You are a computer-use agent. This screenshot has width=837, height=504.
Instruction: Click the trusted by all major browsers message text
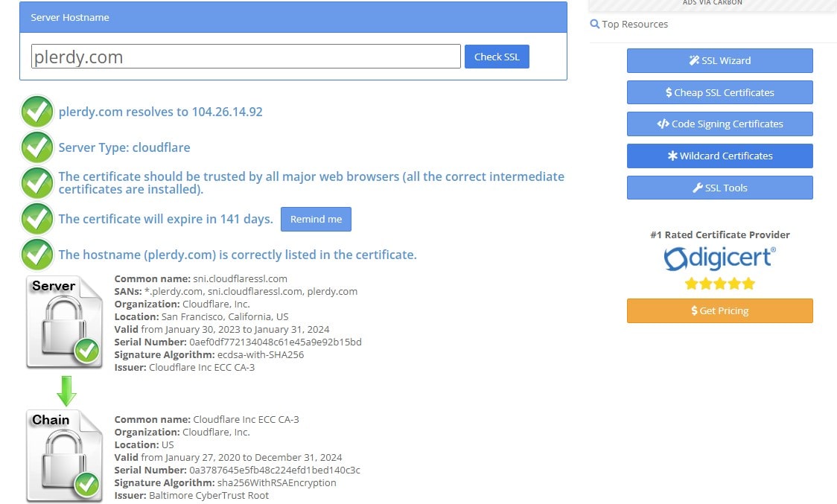[311, 182]
